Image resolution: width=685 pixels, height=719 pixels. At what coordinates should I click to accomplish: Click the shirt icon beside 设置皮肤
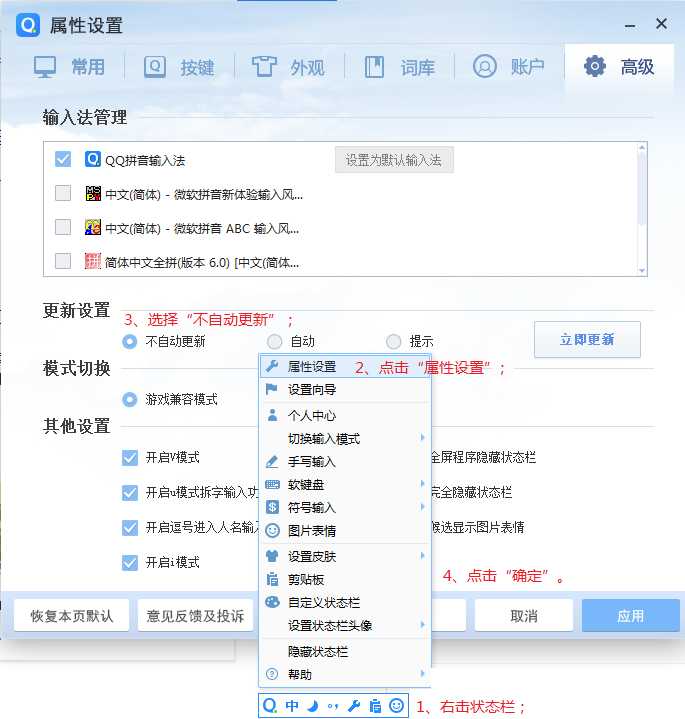(272, 556)
